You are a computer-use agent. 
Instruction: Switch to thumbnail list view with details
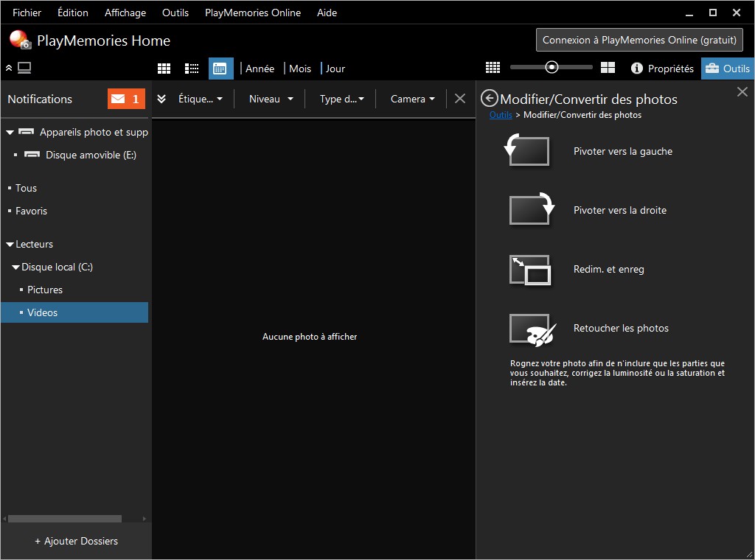coord(192,69)
